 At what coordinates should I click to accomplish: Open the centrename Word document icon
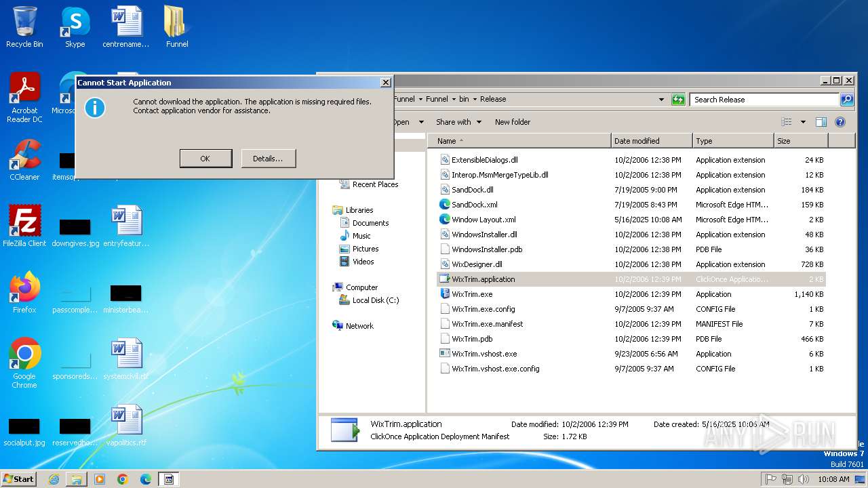[x=126, y=27]
